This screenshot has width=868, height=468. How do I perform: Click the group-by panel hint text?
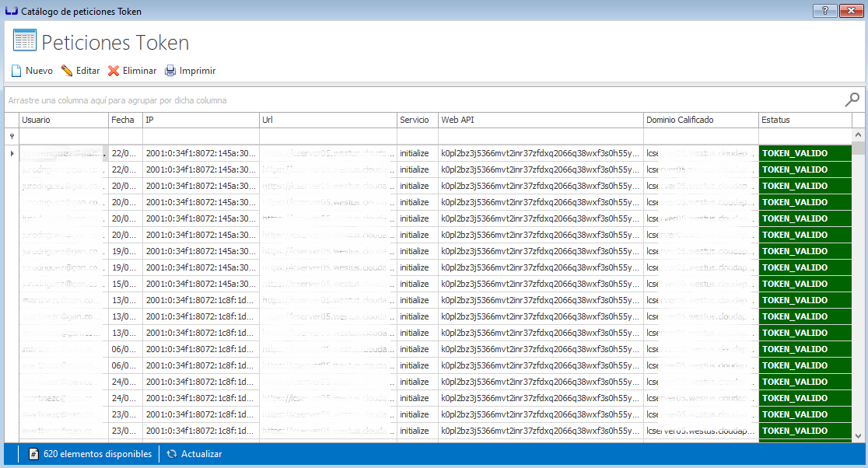click(117, 101)
